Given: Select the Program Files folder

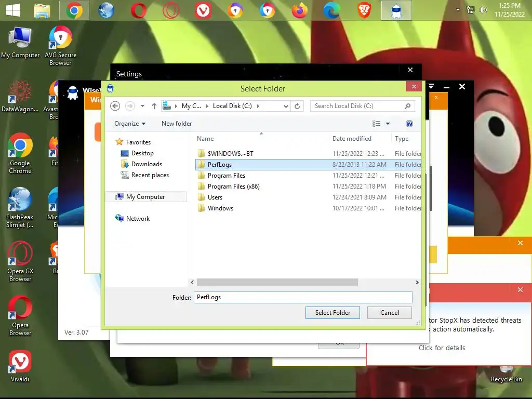Looking at the screenshot, I should (x=227, y=176).
